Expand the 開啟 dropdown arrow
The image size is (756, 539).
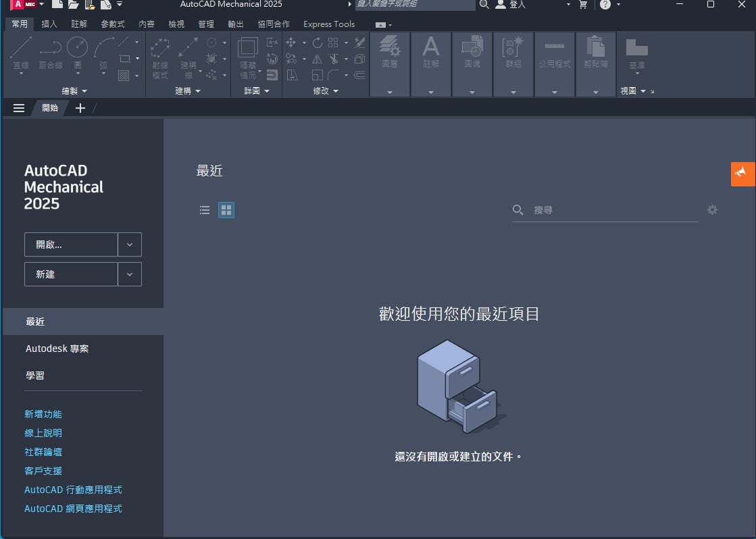(x=130, y=245)
